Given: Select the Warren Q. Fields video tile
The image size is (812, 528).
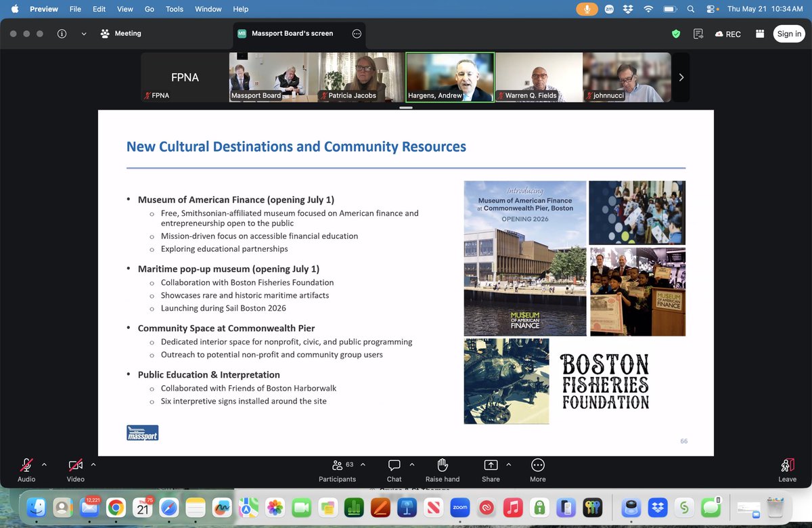Looking at the screenshot, I should 539,77.
